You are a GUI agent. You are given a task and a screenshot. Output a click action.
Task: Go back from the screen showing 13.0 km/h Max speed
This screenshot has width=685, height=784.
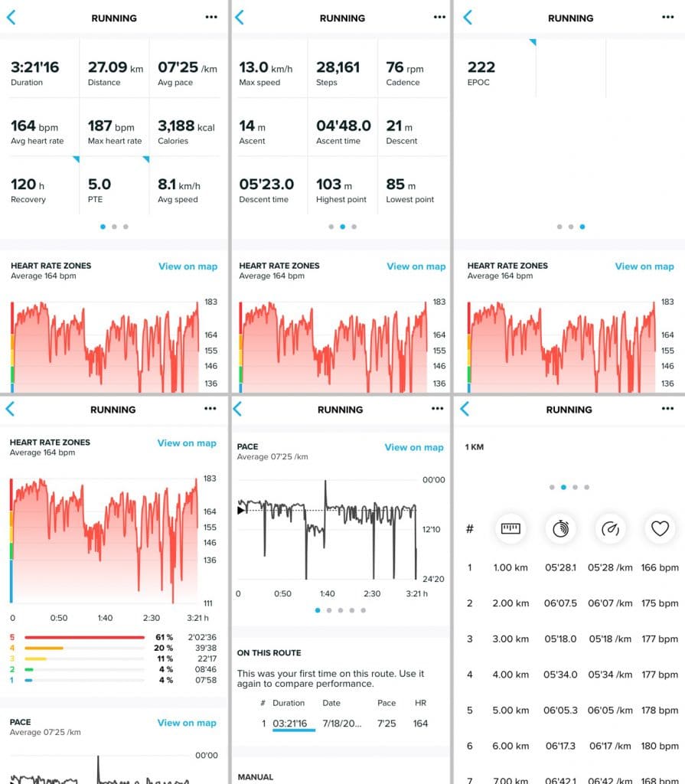point(240,18)
